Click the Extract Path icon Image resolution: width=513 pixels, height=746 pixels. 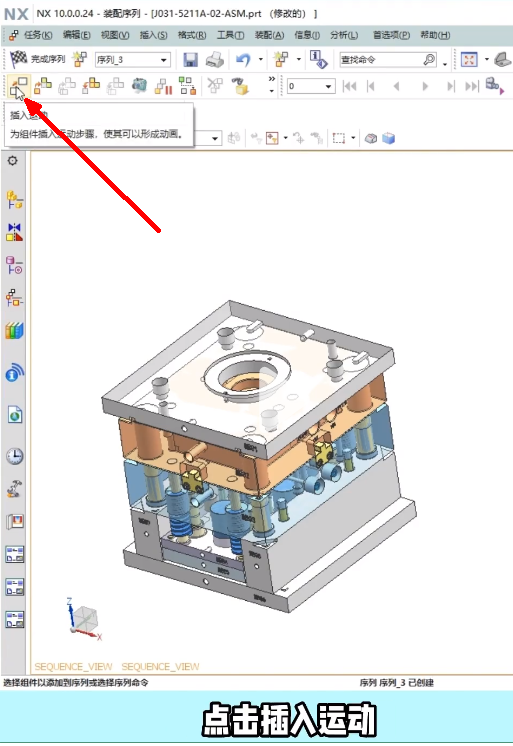187,86
